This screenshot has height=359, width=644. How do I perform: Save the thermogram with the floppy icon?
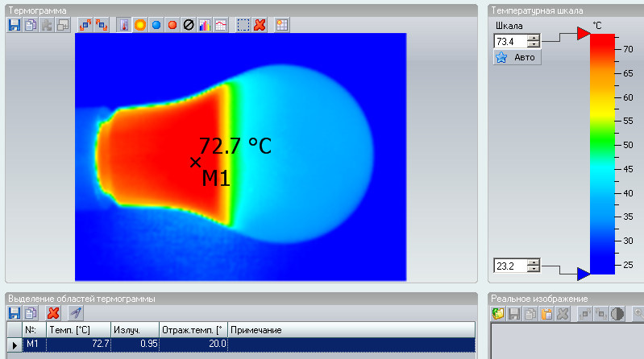point(15,25)
